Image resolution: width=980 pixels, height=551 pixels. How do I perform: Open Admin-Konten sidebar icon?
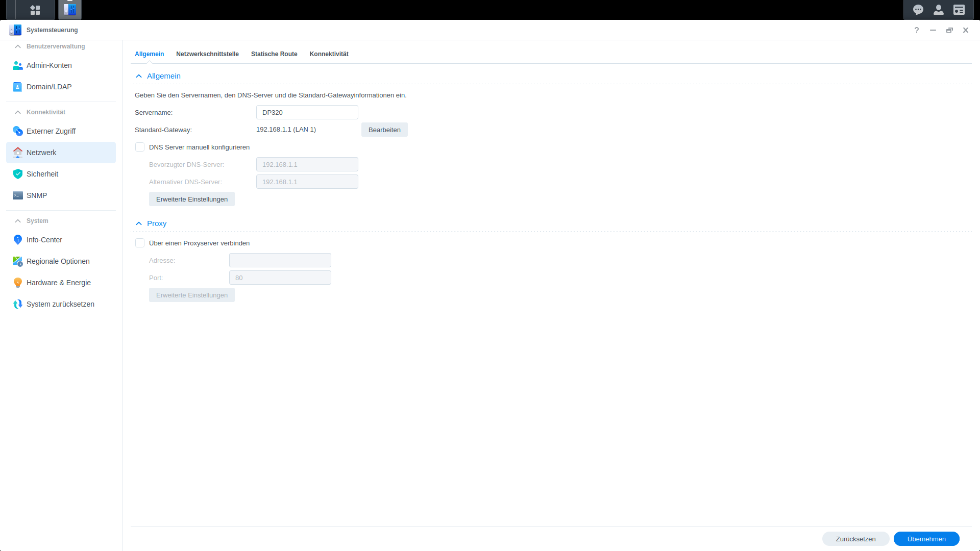[x=18, y=65]
